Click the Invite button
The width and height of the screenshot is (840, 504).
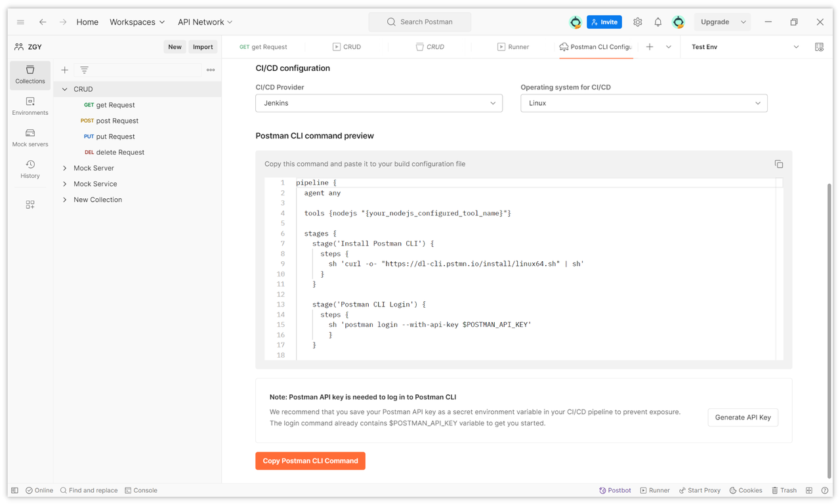click(x=604, y=22)
